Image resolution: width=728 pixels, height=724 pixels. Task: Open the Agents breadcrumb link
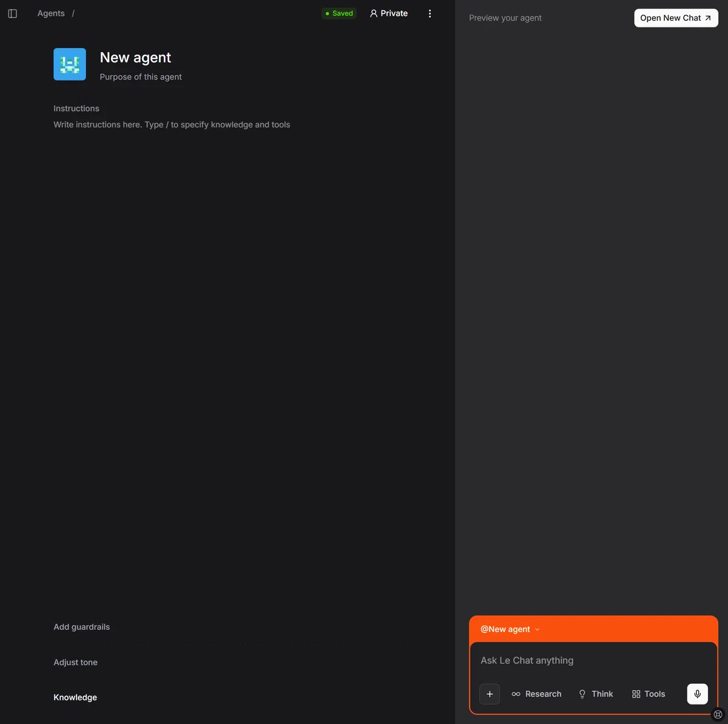[x=51, y=13]
